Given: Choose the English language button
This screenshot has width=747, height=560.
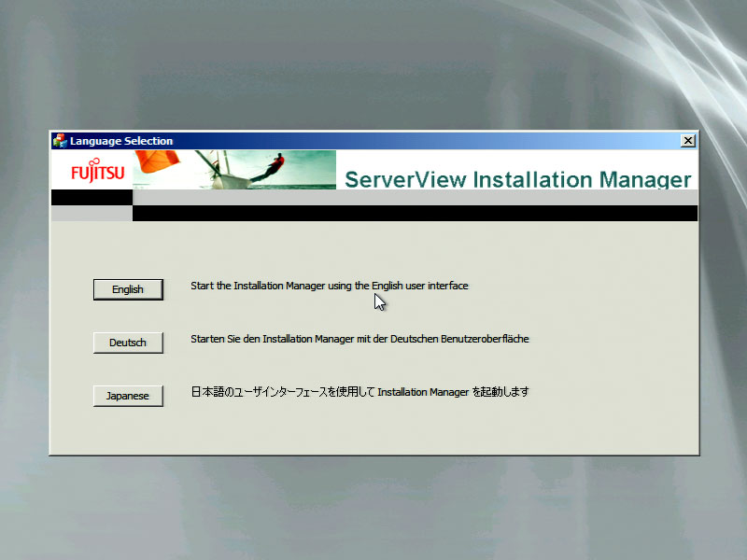Looking at the screenshot, I should click(128, 289).
